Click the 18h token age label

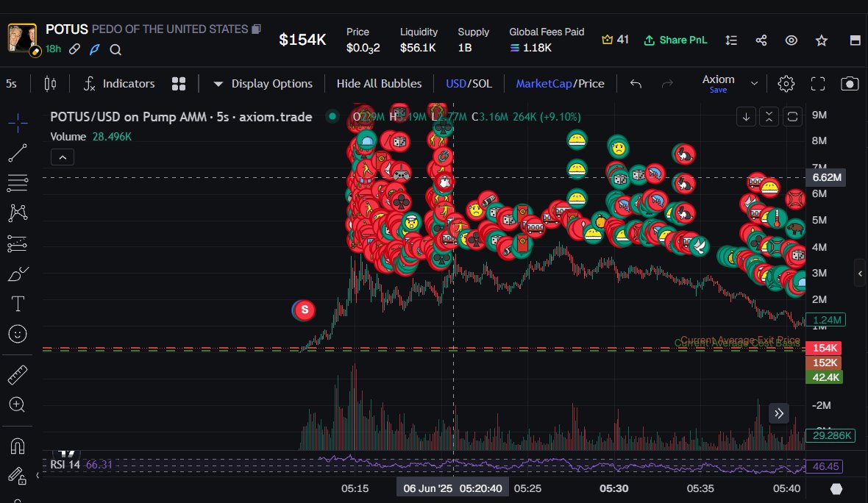click(53, 49)
